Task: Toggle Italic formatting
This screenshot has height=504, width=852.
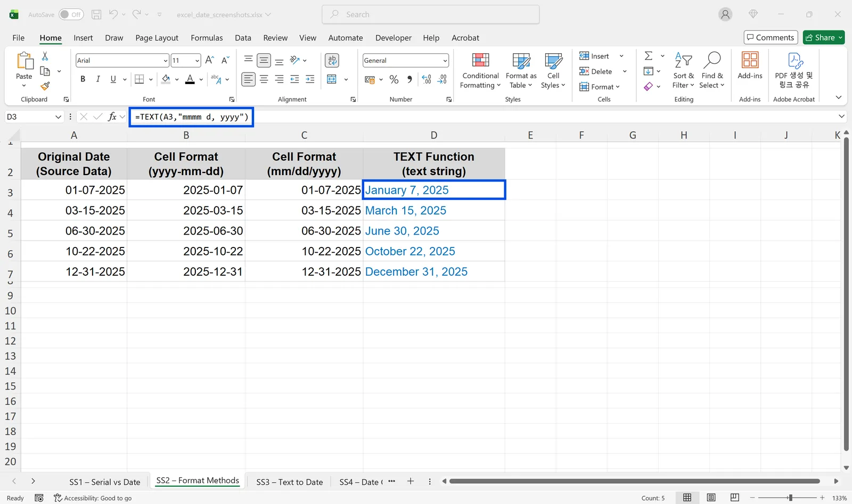Action: click(x=98, y=79)
